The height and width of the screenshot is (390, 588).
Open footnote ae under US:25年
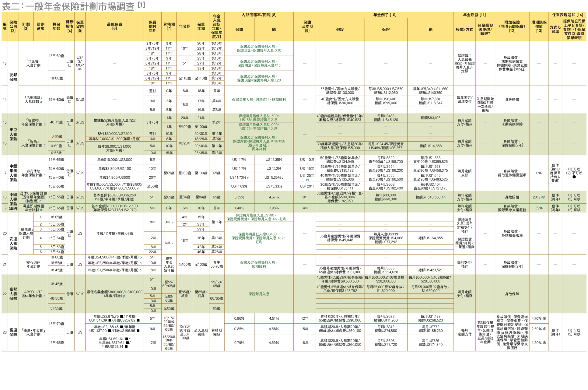307,180
